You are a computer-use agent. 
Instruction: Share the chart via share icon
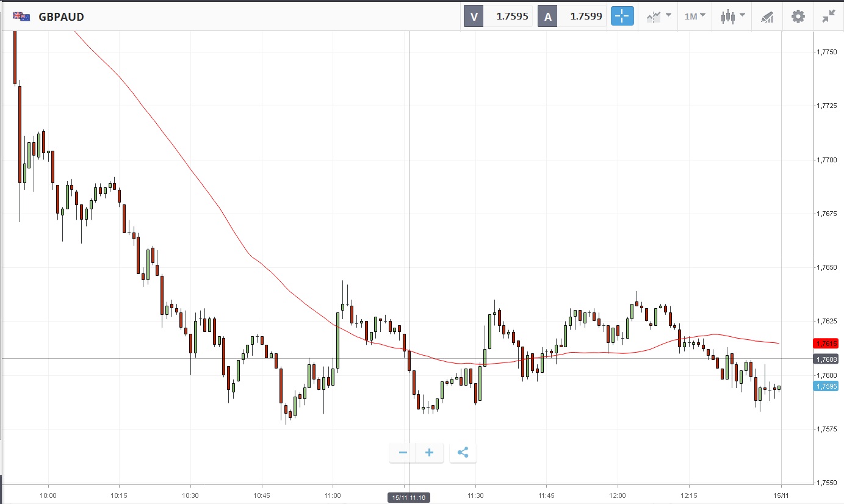pyautogui.click(x=463, y=453)
